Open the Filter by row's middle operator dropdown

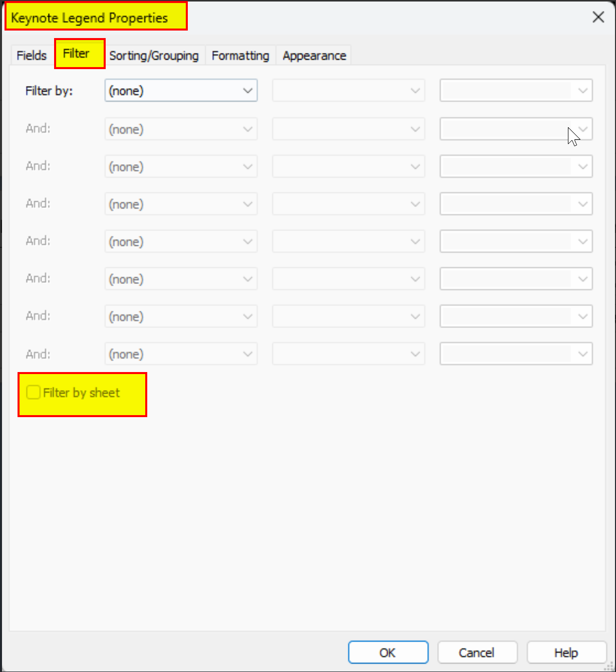tap(349, 91)
